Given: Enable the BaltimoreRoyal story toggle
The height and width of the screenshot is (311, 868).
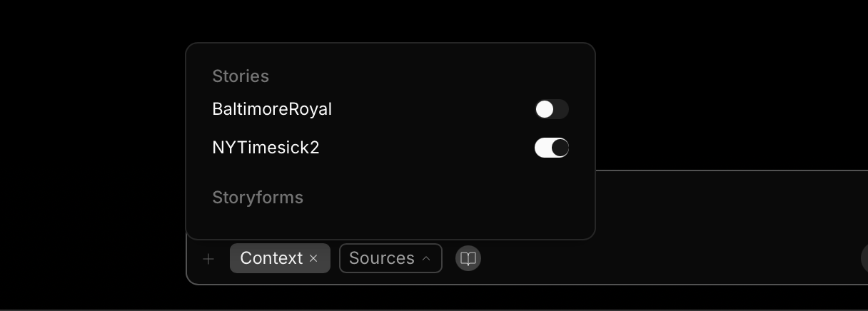Looking at the screenshot, I should point(551,109).
